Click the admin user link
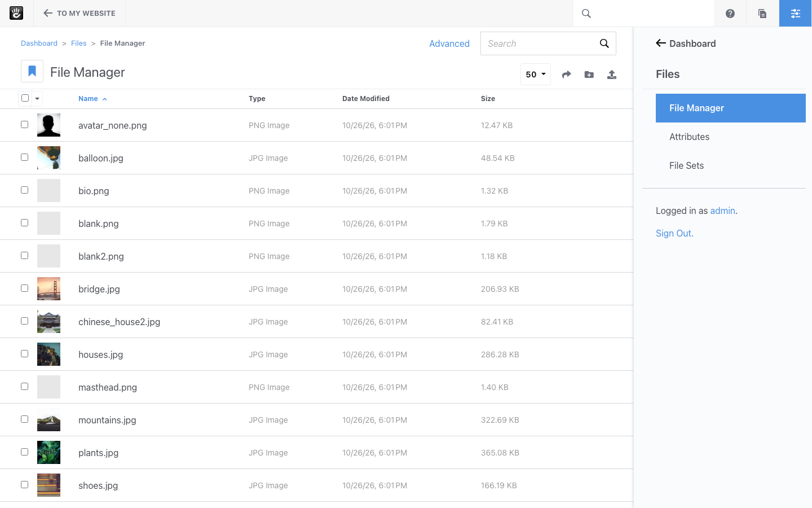This screenshot has width=812, height=508. click(x=722, y=211)
